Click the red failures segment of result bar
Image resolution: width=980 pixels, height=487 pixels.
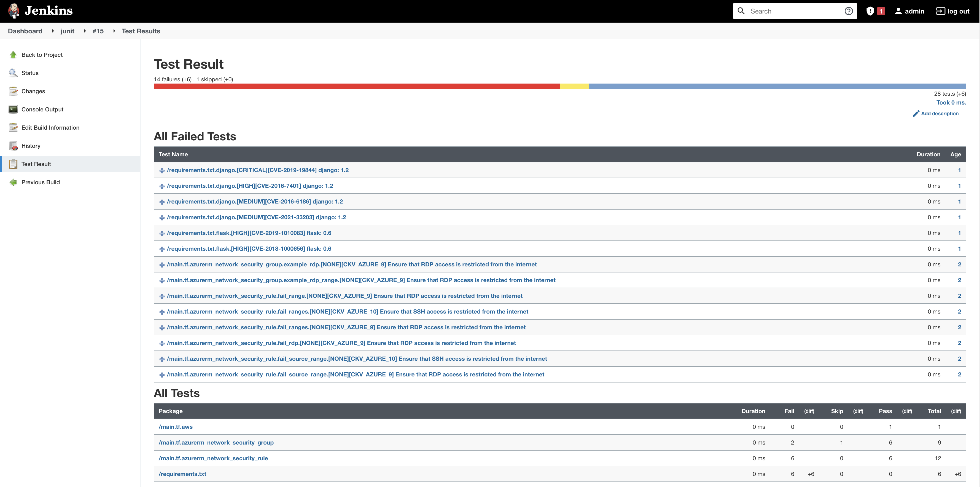pos(356,86)
